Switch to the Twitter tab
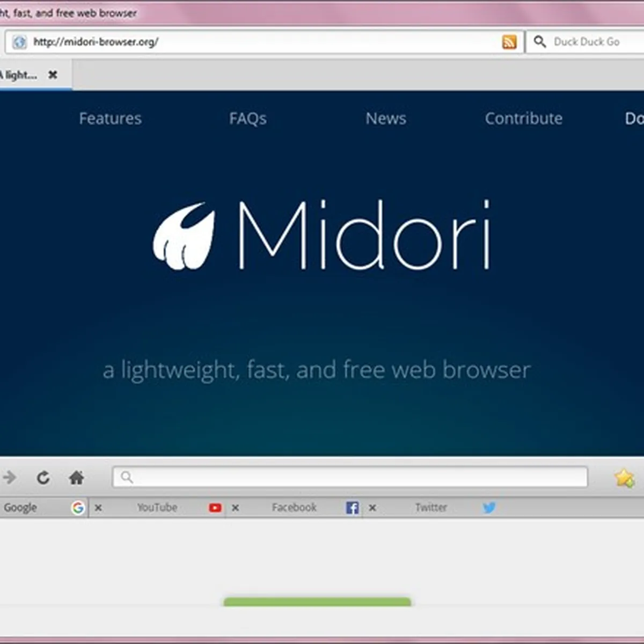This screenshot has width=644, height=644. pyautogui.click(x=431, y=508)
